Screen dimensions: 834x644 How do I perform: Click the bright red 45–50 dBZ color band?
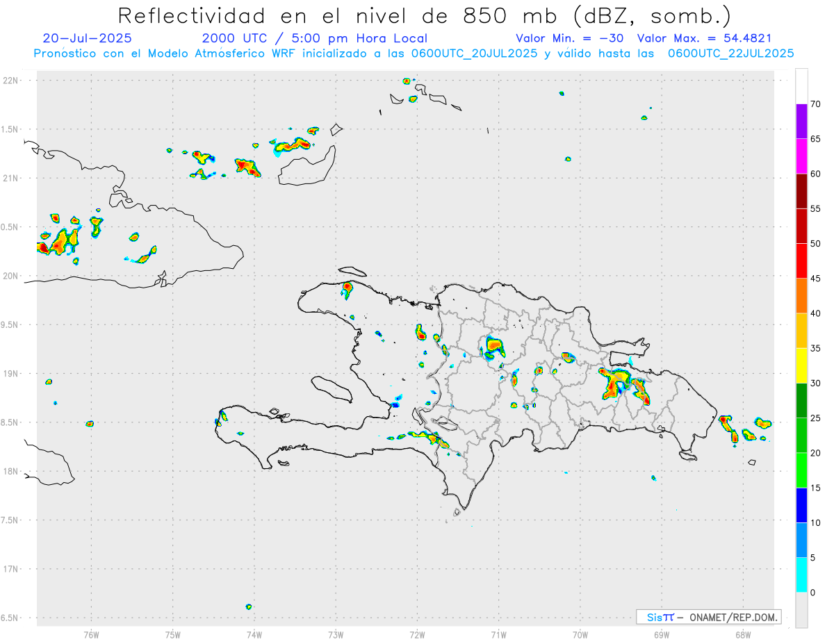coord(801,261)
